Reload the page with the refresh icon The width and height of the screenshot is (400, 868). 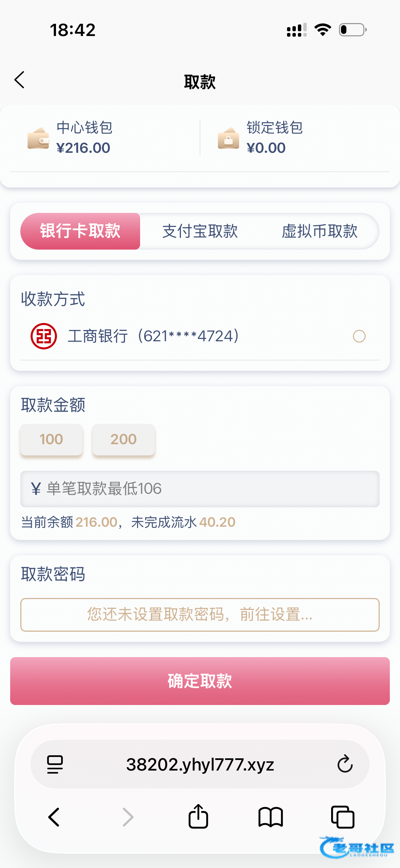[345, 764]
